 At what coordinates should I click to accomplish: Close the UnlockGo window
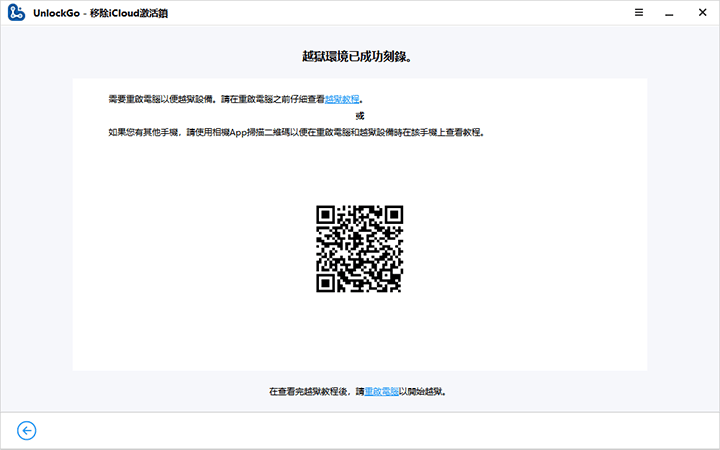[x=705, y=13]
